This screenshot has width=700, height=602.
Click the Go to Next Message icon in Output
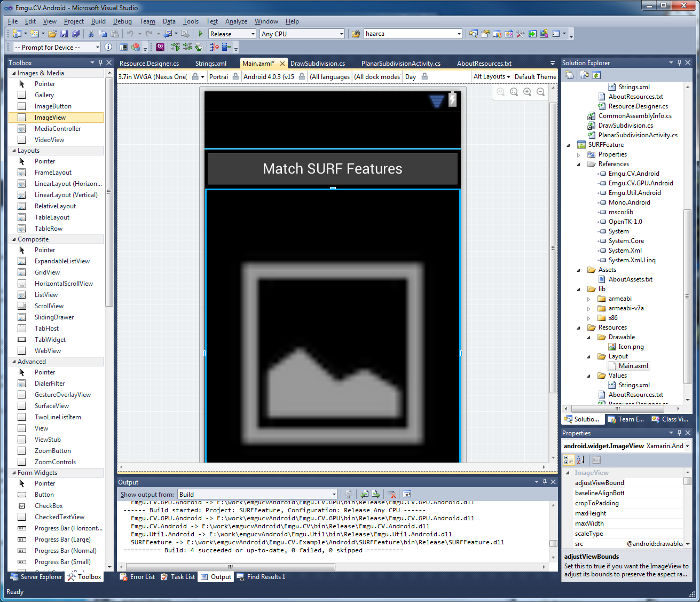point(376,494)
